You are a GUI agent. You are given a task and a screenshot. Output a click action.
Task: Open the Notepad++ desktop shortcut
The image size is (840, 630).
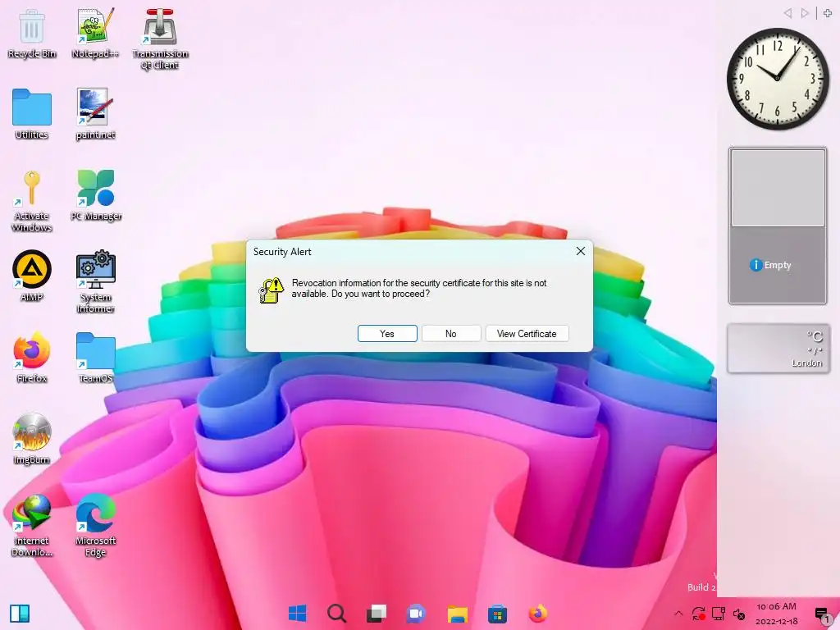tap(95, 33)
